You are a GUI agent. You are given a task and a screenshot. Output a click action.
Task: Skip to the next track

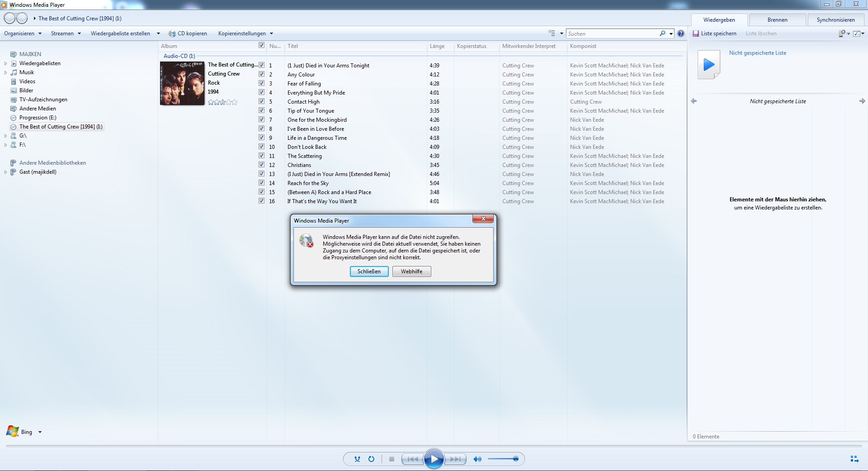coord(455,459)
